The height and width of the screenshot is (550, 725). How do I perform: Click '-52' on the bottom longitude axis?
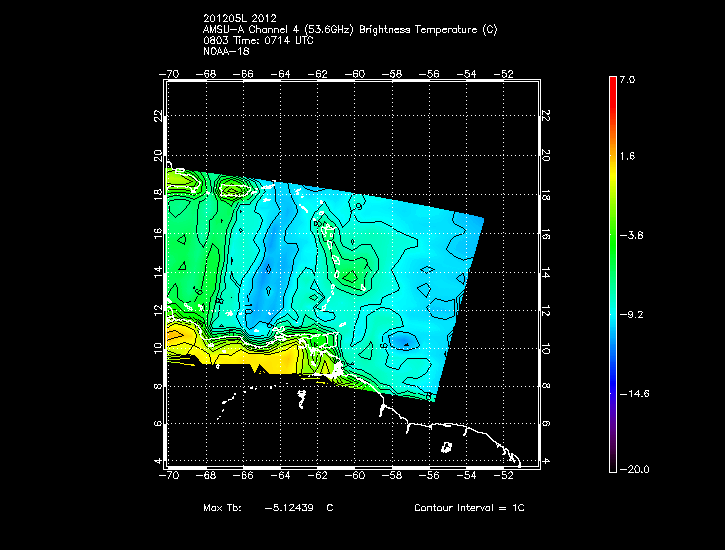[x=503, y=476]
